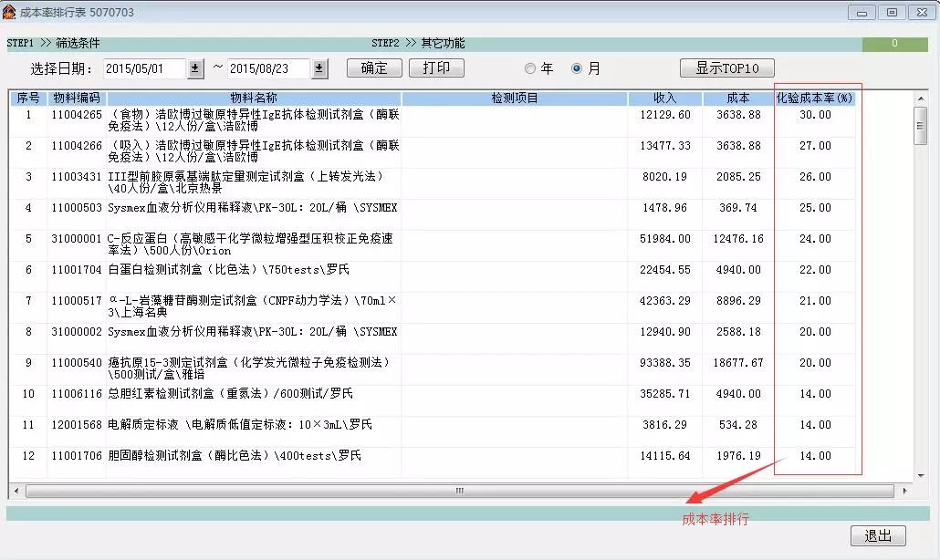This screenshot has width=940, height=560.
Task: Click the app icon in title bar
Action: (9, 12)
